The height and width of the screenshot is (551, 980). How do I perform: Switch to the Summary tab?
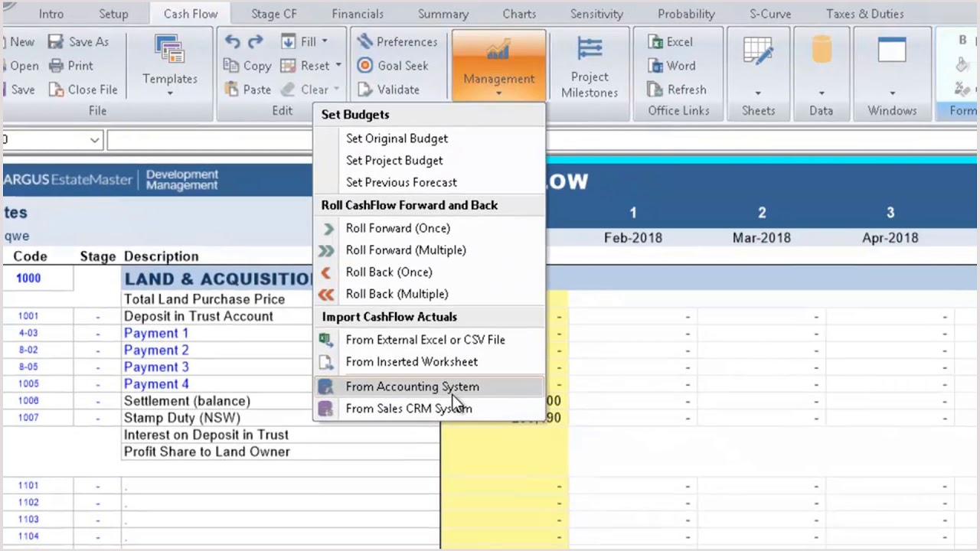point(443,14)
